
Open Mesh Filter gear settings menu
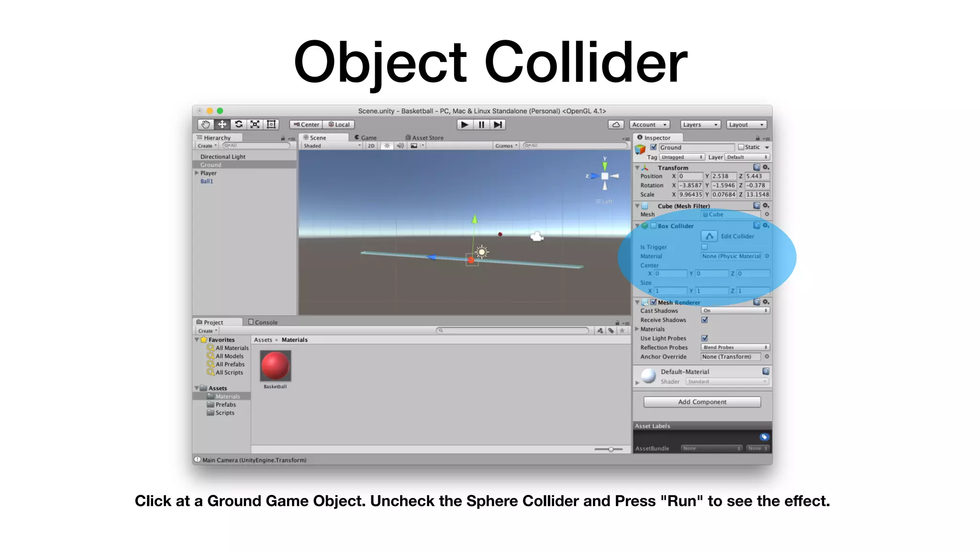click(x=766, y=206)
